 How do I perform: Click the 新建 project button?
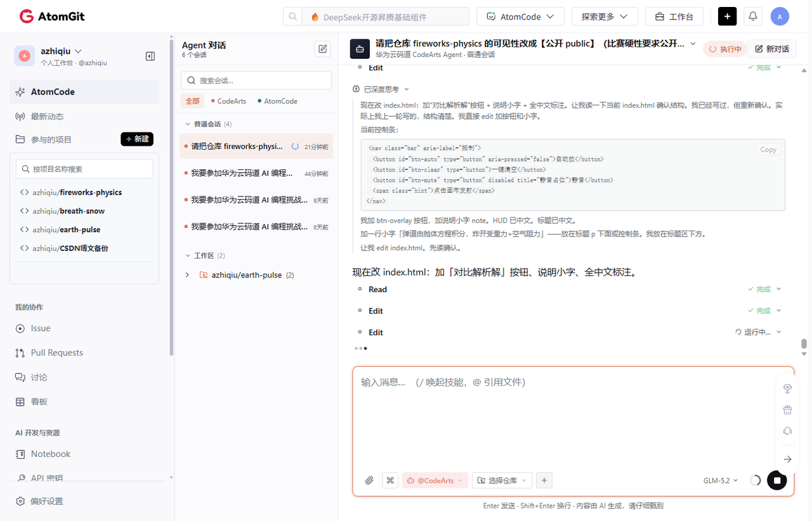pyautogui.click(x=137, y=139)
